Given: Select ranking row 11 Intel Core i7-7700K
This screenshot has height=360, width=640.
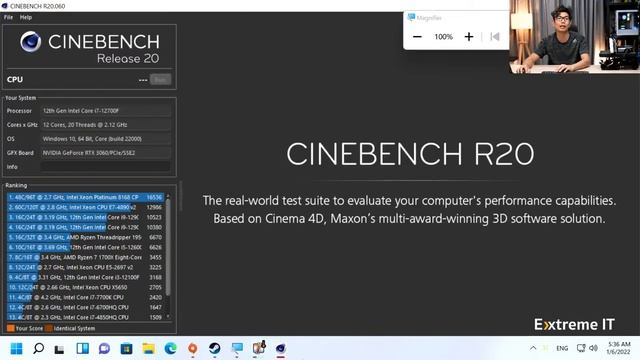Looking at the screenshot, I should pyautogui.click(x=85, y=297).
